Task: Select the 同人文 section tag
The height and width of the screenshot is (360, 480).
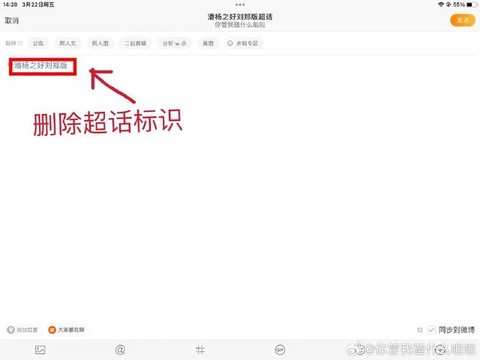Action: 68,43
